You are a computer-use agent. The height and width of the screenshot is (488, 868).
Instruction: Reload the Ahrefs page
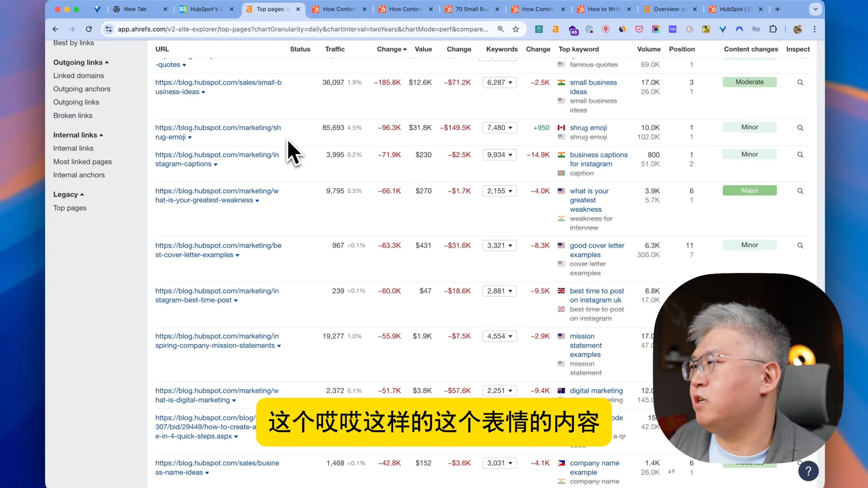pyautogui.click(x=89, y=29)
